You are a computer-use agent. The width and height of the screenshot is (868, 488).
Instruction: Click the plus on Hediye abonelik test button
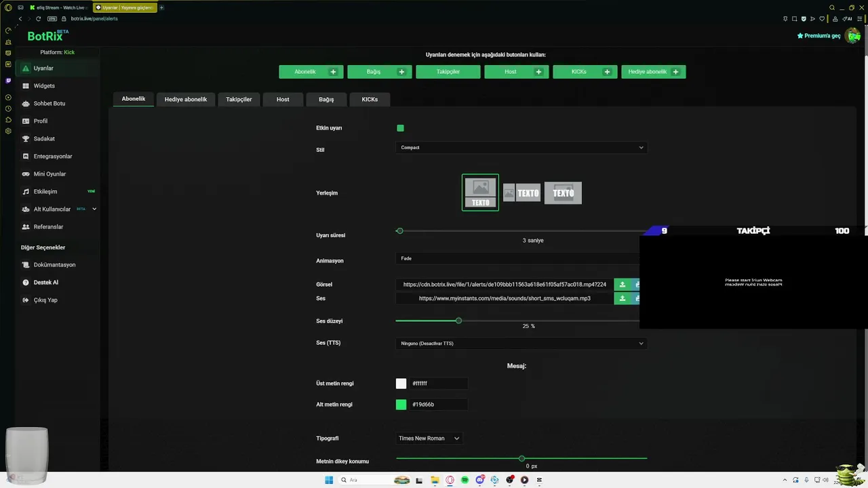[675, 72]
